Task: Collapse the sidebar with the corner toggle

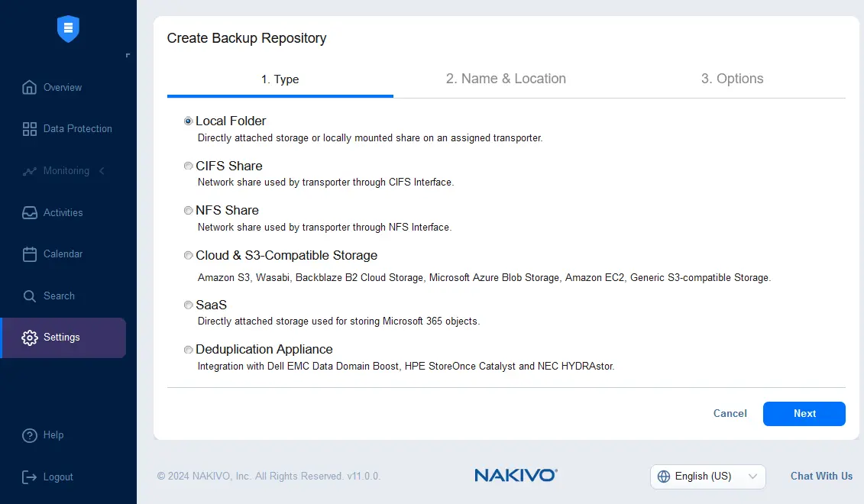Action: coord(128,55)
